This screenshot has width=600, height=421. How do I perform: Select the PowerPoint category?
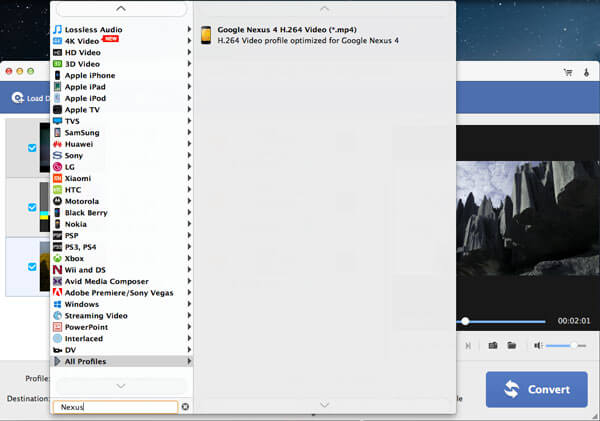tap(122, 327)
